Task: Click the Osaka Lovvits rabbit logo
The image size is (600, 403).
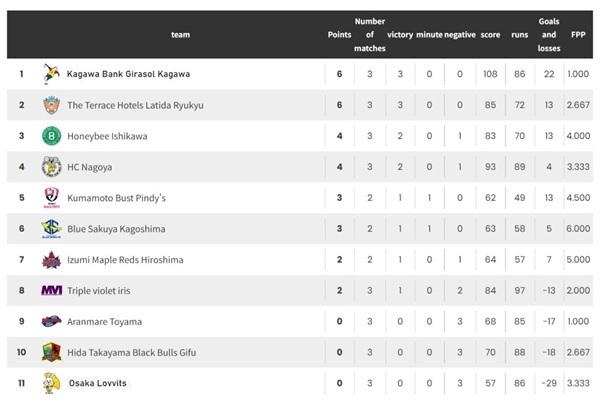Action: [51, 383]
